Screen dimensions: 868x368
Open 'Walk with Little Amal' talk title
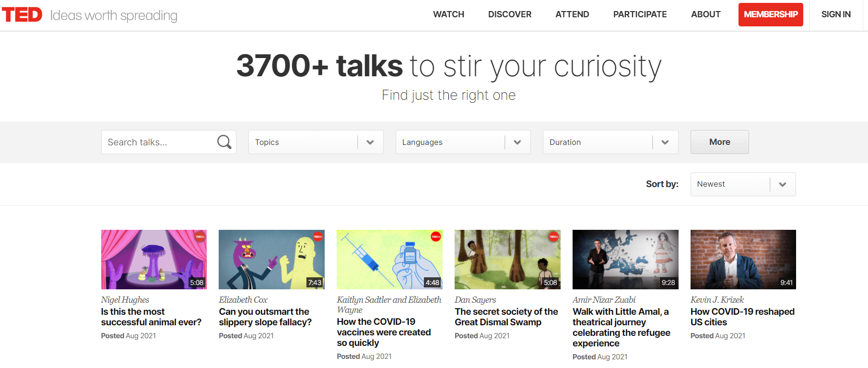(622, 327)
